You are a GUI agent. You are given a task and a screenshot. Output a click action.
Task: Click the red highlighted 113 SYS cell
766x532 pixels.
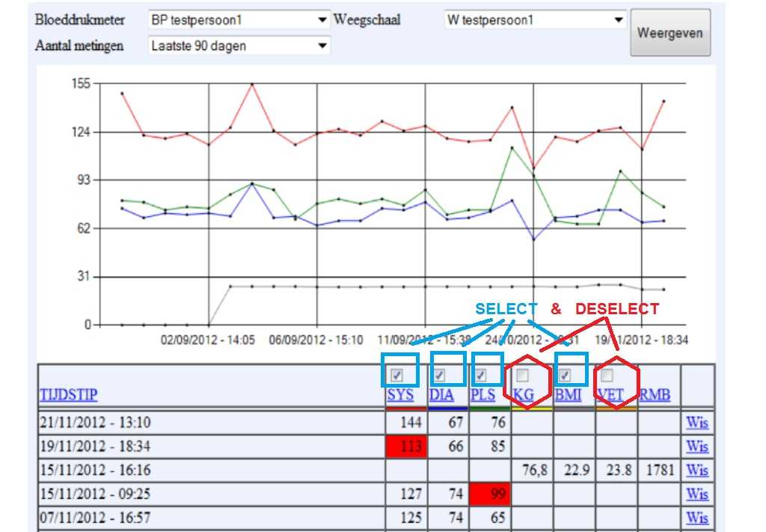point(406,447)
